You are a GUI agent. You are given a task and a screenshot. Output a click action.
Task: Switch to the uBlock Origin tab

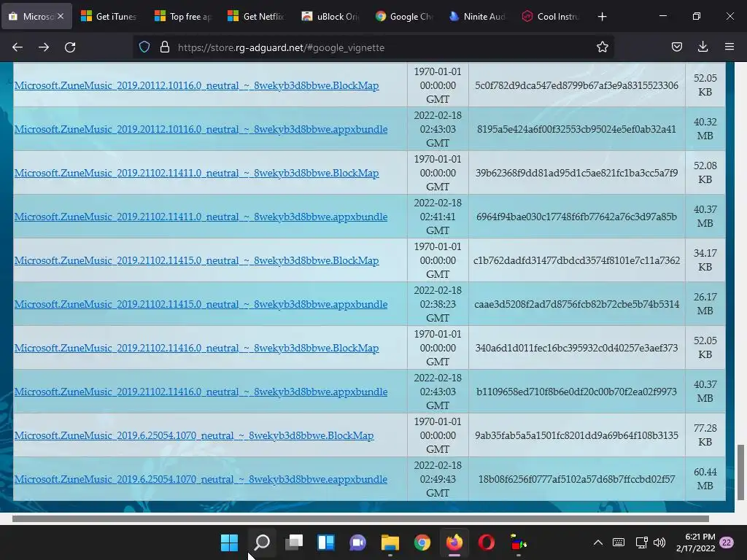[x=330, y=17]
